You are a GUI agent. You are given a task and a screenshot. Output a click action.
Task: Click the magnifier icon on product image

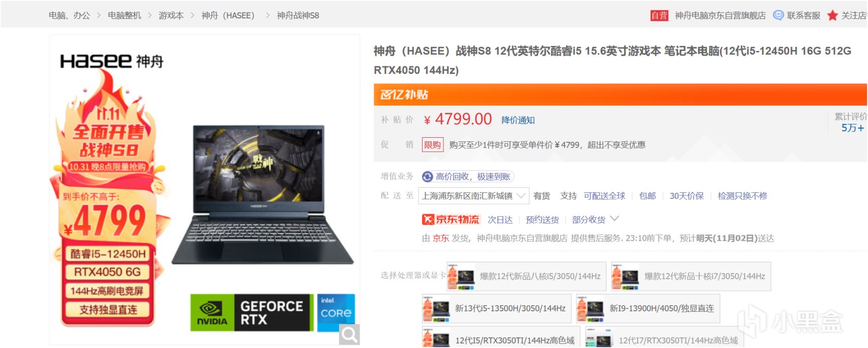350,334
